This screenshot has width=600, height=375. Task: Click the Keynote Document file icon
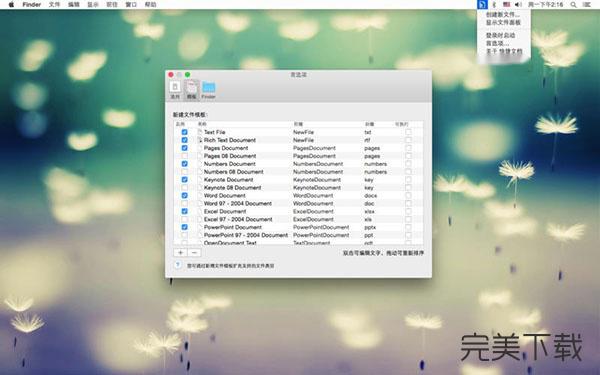pyautogui.click(x=200, y=179)
